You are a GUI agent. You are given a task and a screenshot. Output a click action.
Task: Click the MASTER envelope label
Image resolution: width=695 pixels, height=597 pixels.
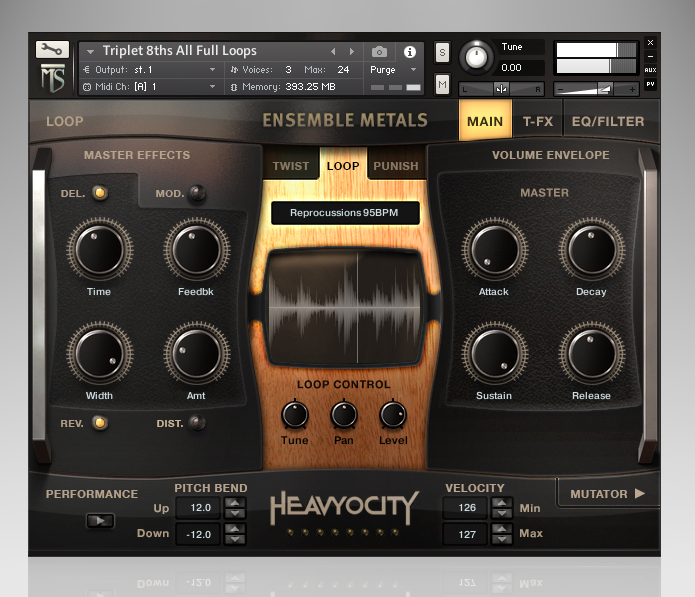544,193
